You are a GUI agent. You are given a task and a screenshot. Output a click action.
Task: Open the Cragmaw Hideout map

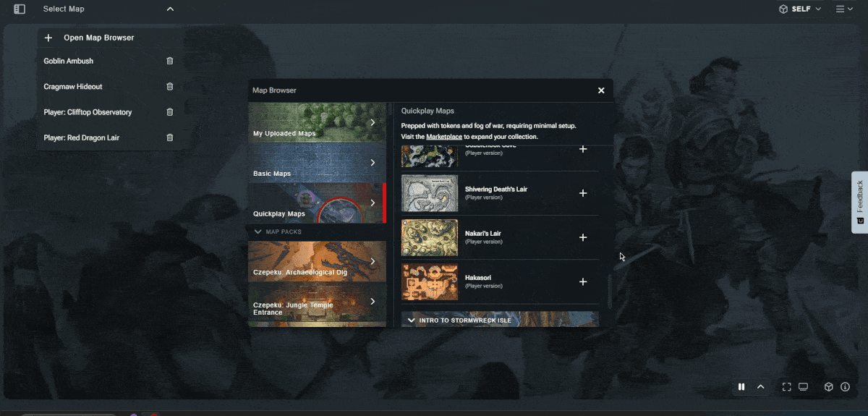click(x=73, y=87)
